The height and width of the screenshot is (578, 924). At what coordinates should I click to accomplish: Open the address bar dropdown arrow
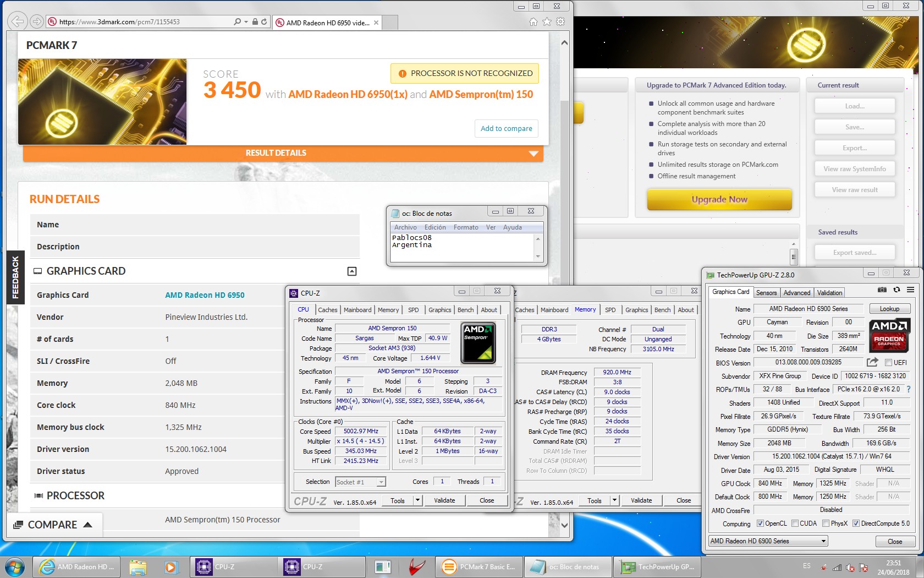coord(246,22)
